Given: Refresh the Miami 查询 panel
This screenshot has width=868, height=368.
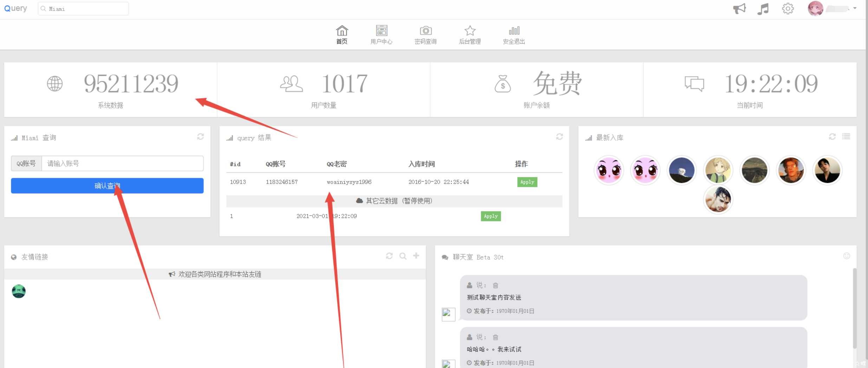Looking at the screenshot, I should pyautogui.click(x=200, y=137).
